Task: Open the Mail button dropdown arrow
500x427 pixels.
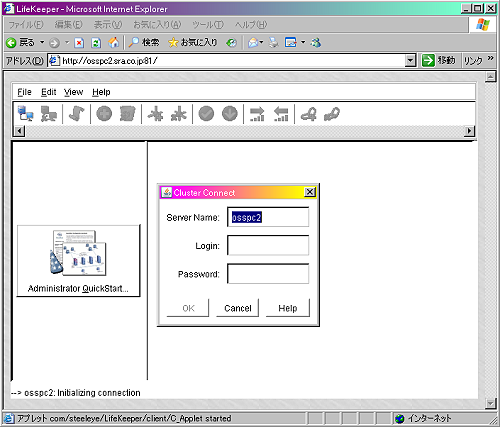Action: pos(261,42)
